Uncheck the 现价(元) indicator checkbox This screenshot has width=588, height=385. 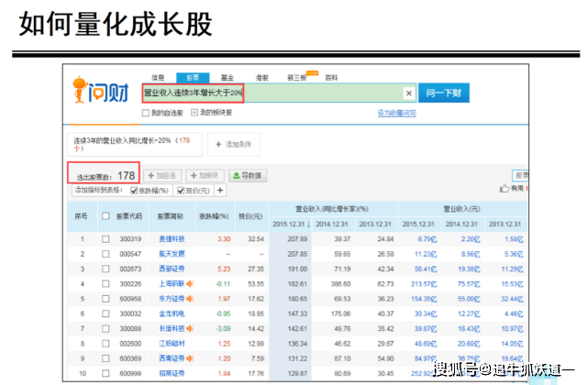181,191
